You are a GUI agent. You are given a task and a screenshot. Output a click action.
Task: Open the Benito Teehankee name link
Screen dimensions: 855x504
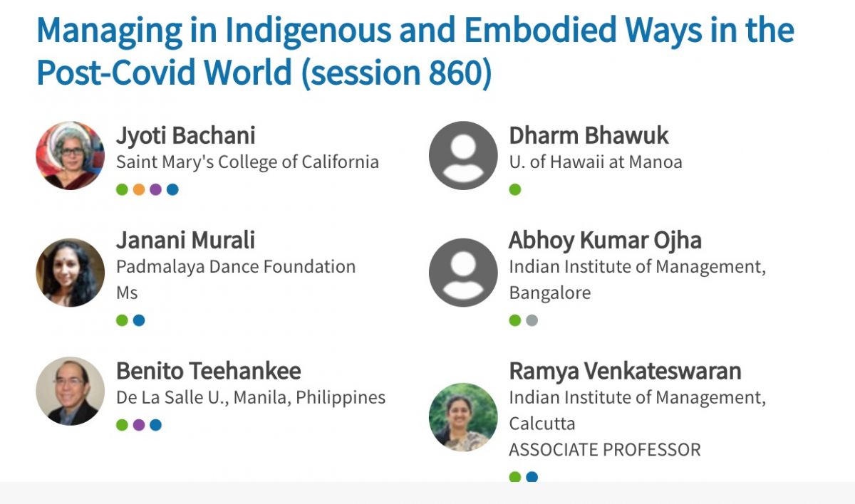pos(208,371)
